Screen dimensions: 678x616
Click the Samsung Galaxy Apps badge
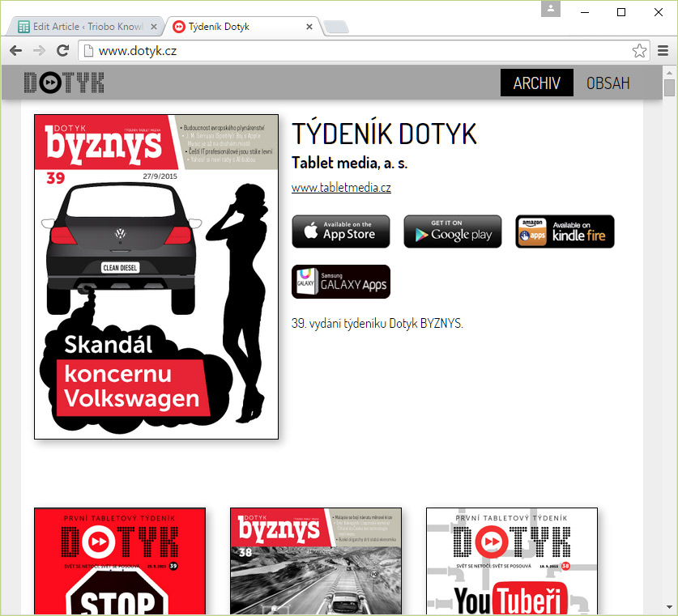[341, 282]
